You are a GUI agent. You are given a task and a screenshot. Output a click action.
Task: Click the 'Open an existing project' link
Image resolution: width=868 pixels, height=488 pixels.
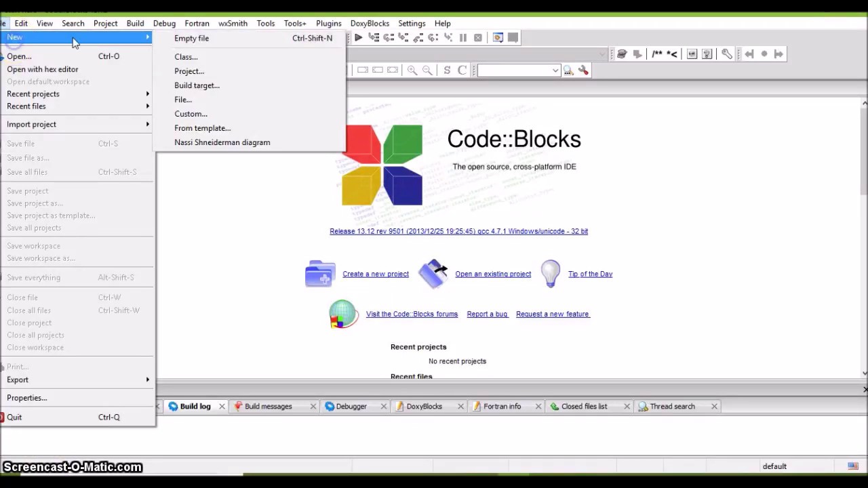pyautogui.click(x=493, y=274)
